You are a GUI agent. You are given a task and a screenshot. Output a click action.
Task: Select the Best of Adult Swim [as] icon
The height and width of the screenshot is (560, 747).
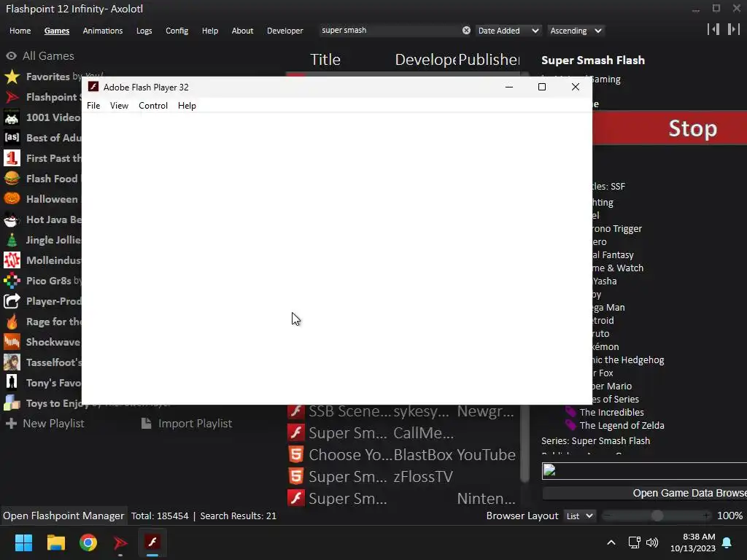coord(12,138)
